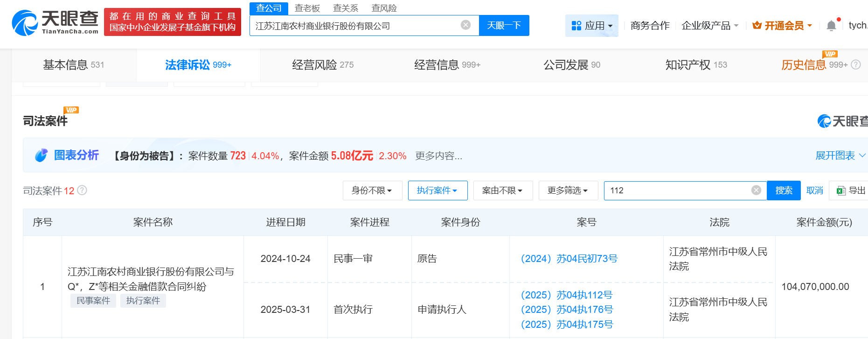This screenshot has width=868, height=339.
Task: Open the 公司发展 tab
Action: point(572,65)
